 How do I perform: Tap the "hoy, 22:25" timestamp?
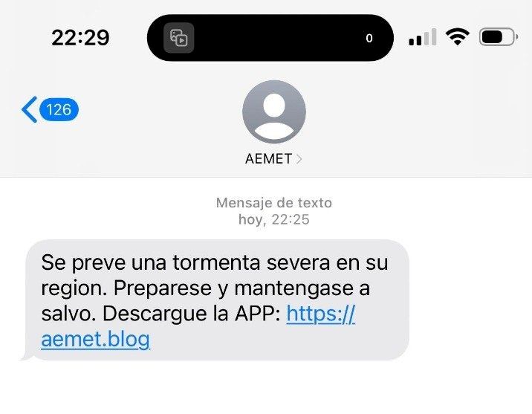(274, 219)
